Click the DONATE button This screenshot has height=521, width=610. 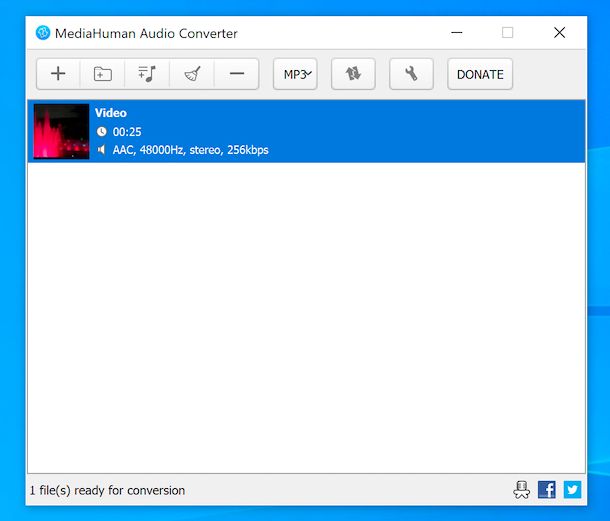[480, 74]
